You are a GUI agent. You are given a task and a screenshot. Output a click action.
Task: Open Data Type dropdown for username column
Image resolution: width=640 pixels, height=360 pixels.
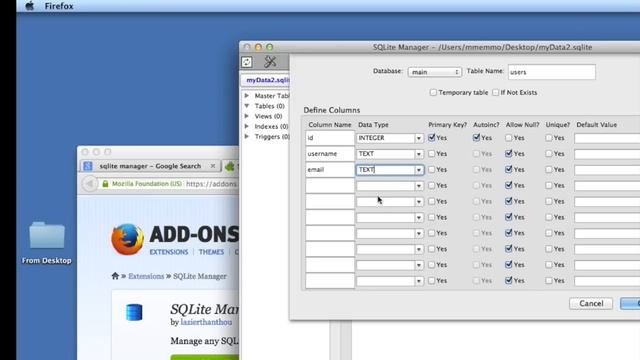pyautogui.click(x=419, y=154)
